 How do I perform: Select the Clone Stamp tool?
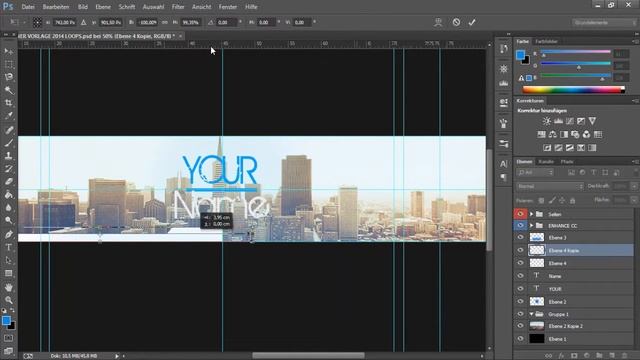point(9,156)
